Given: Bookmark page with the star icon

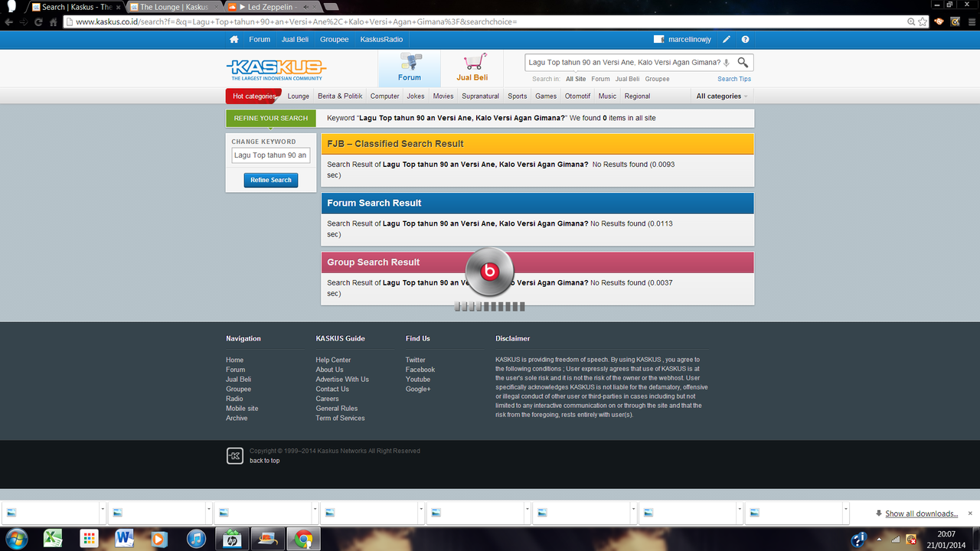Looking at the screenshot, I should (923, 21).
